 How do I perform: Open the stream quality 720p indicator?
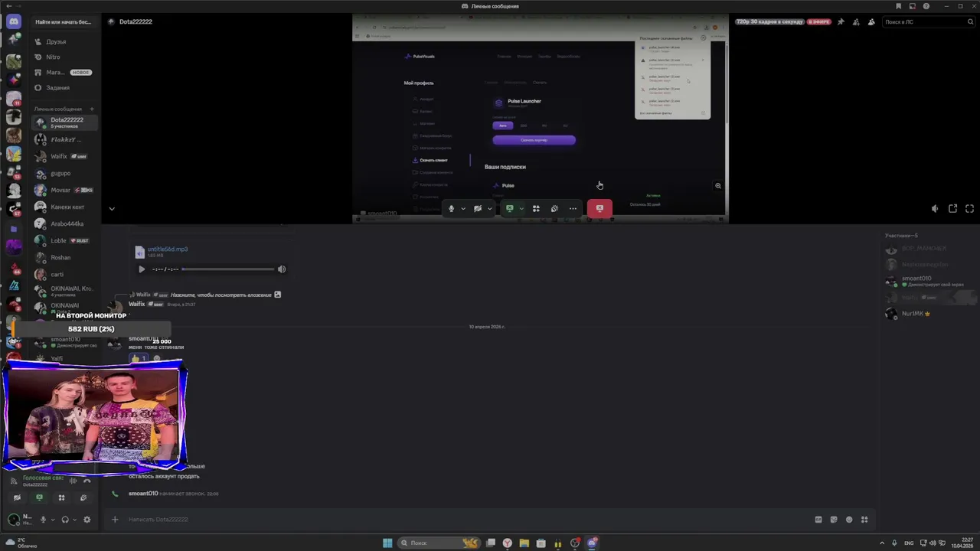[x=770, y=21]
